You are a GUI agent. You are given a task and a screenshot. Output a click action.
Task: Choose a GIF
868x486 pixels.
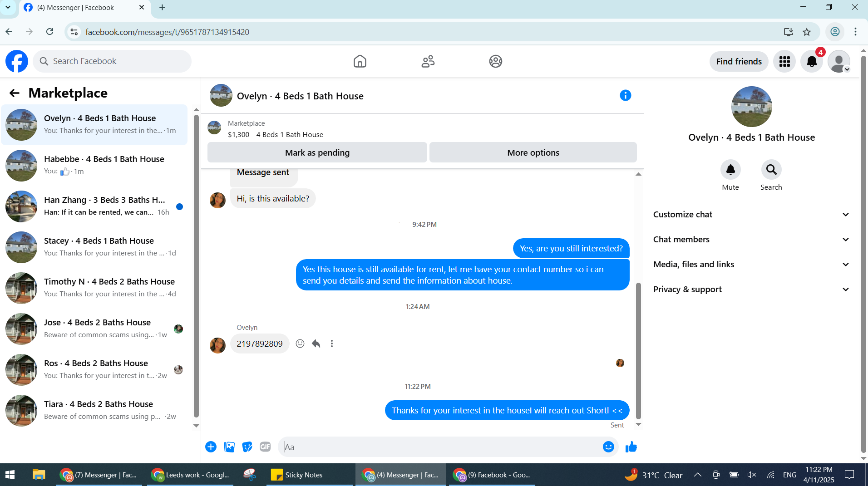click(265, 447)
